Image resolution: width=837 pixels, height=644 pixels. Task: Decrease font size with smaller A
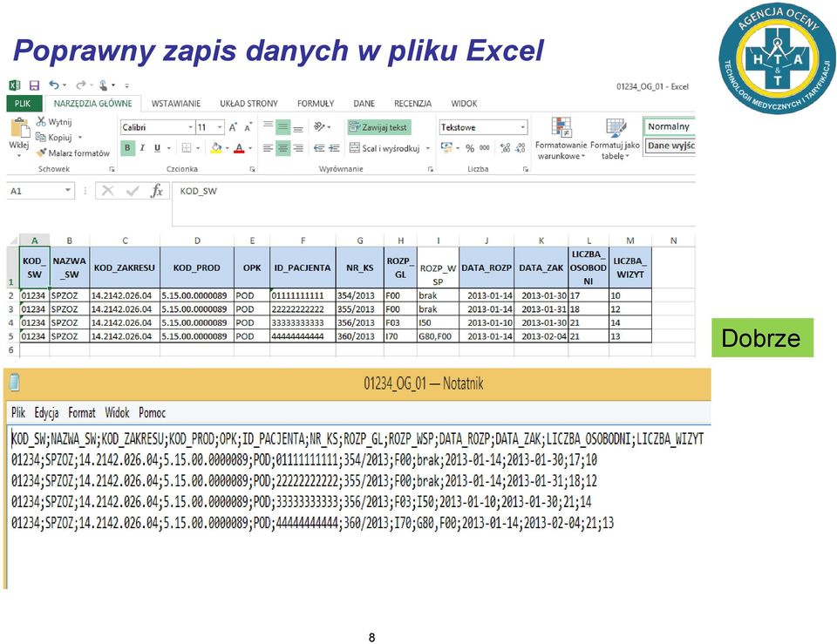(x=248, y=127)
